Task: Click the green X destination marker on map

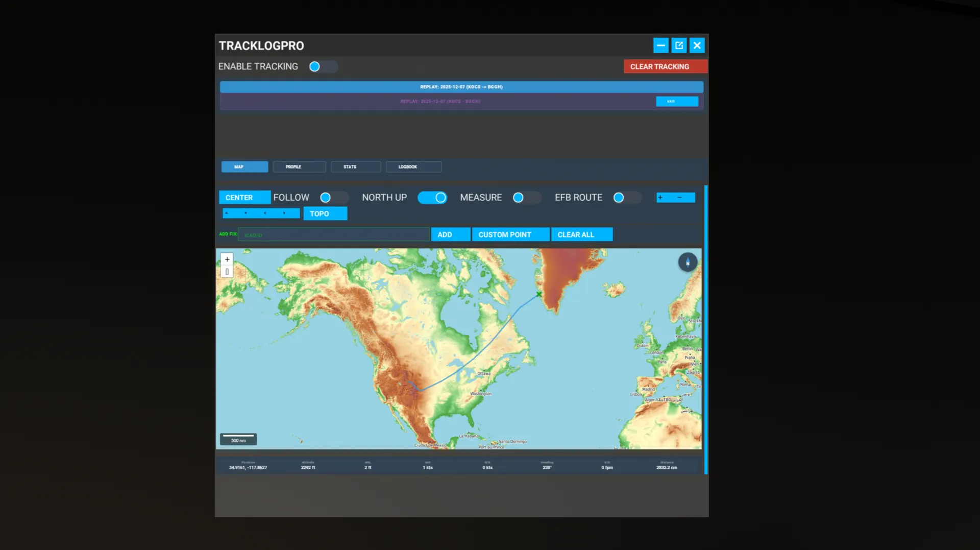Action: click(x=539, y=295)
